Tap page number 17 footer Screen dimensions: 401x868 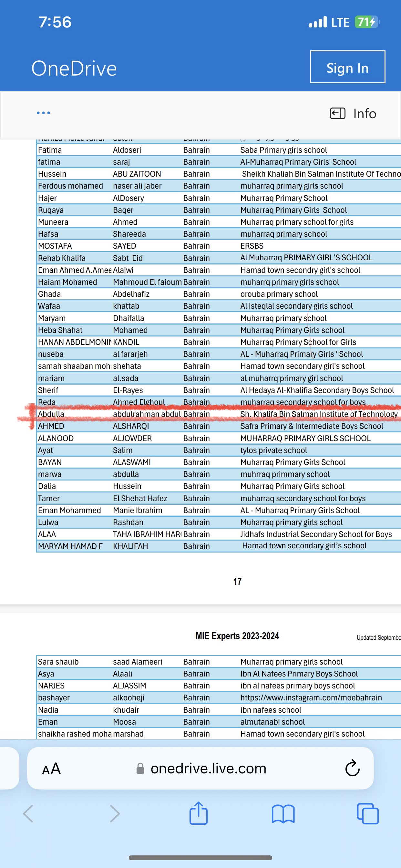click(x=237, y=582)
